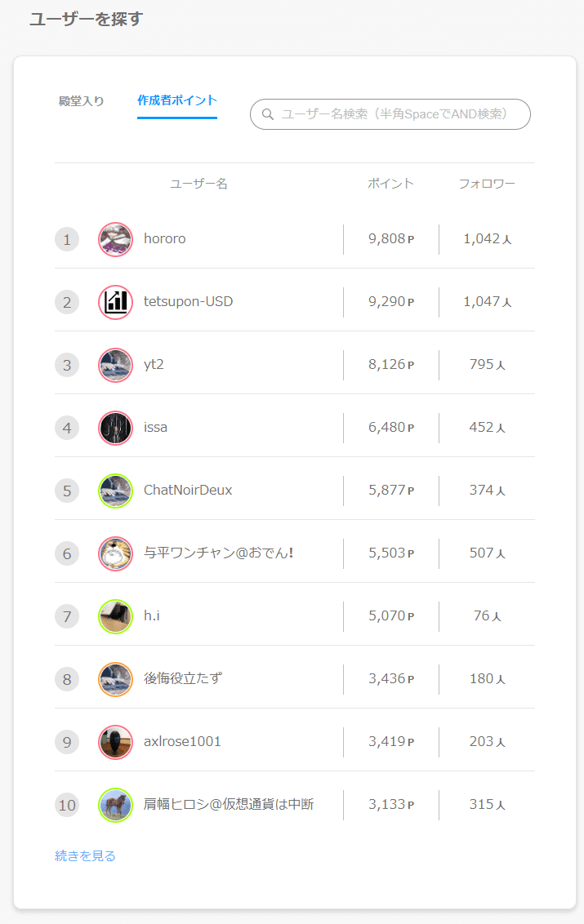
Task: Click 与平ワンチャン@おでん! avatar icon
Action: pyautogui.click(x=115, y=554)
